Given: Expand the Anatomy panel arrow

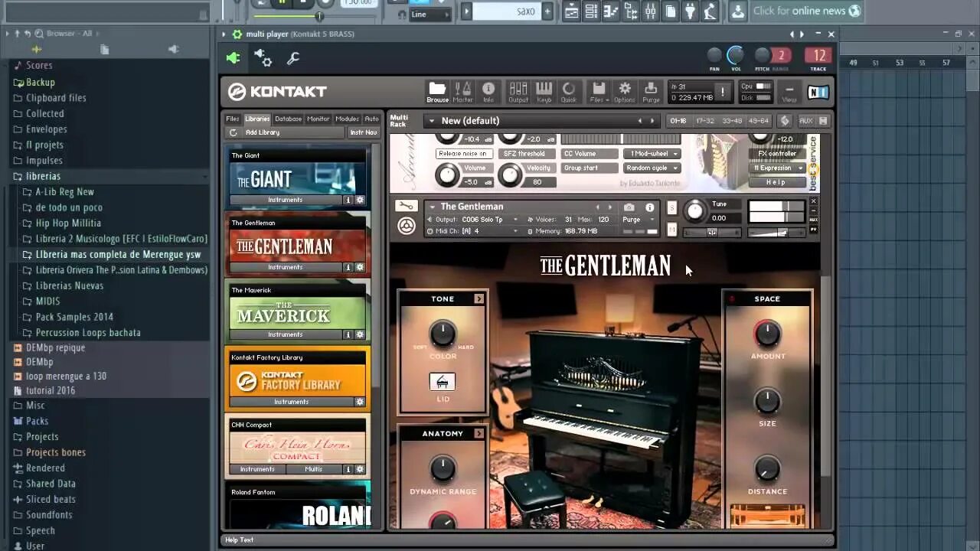Looking at the screenshot, I should tap(479, 434).
